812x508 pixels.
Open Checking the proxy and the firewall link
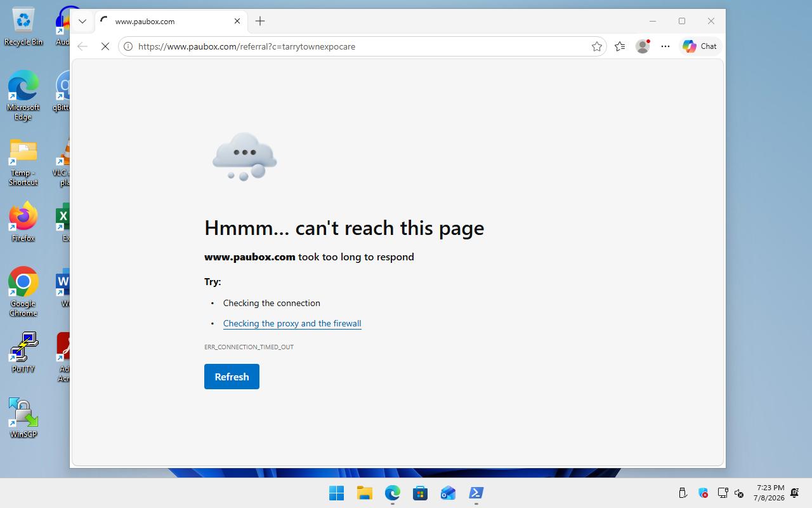point(292,323)
